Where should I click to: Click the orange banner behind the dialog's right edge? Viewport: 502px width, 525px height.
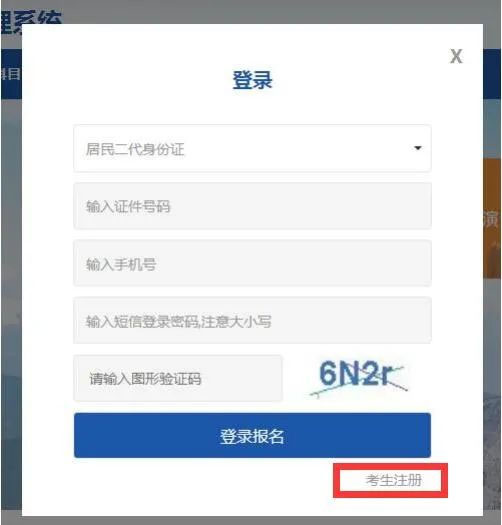(x=492, y=218)
